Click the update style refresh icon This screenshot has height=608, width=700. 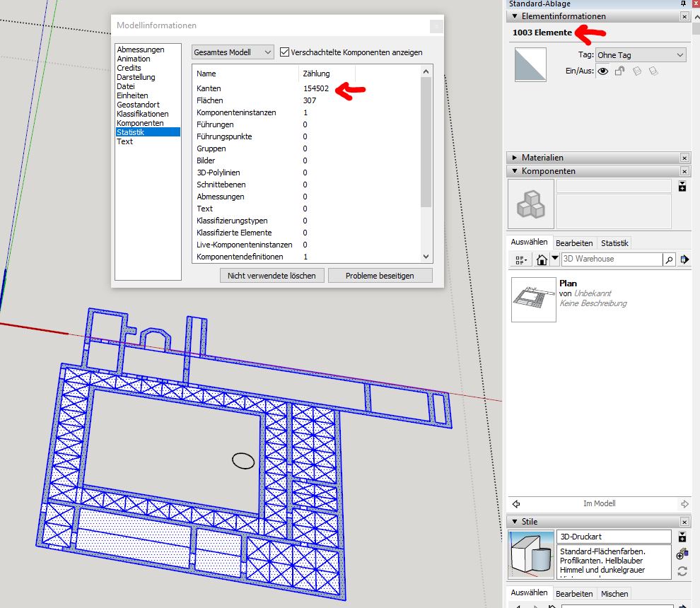[682, 571]
